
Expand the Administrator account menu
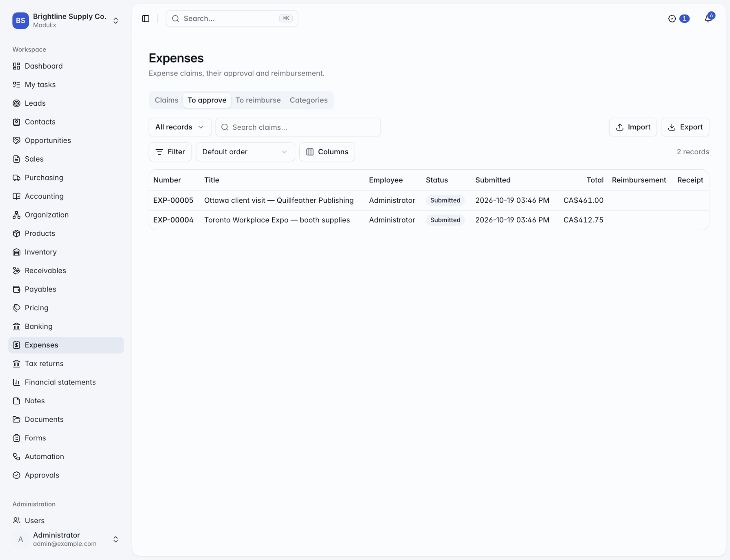click(x=66, y=539)
